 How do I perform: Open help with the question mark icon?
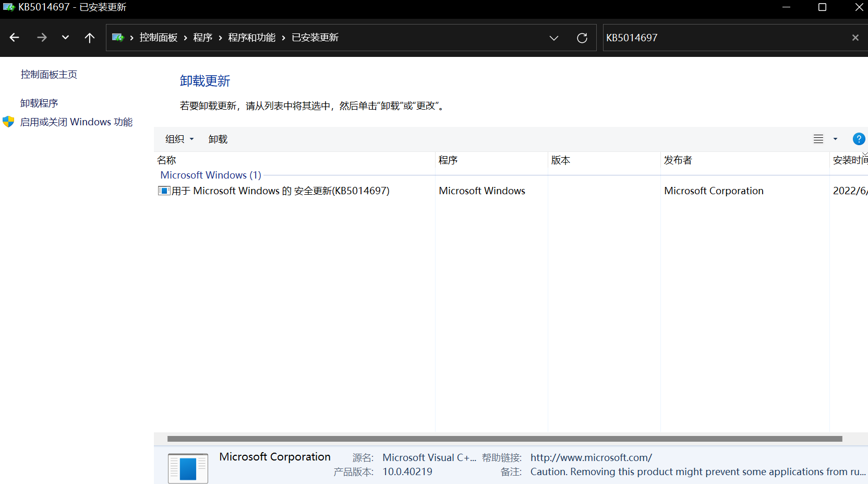coord(859,139)
